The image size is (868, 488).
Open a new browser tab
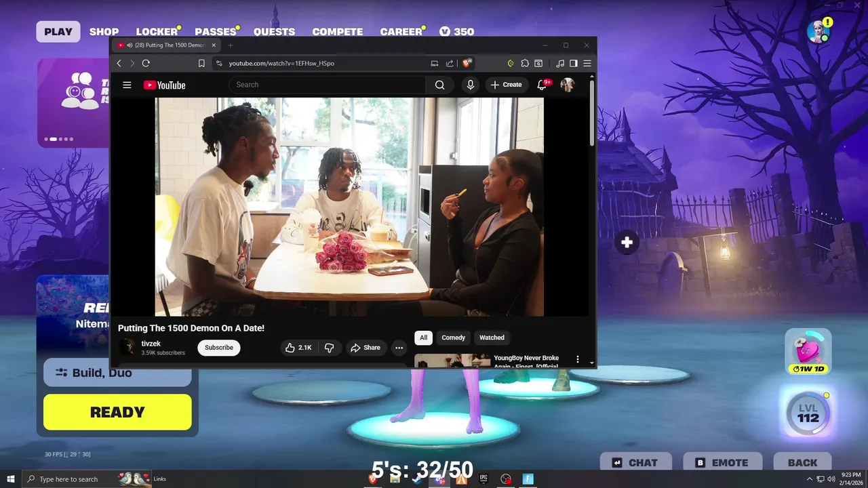coord(231,45)
